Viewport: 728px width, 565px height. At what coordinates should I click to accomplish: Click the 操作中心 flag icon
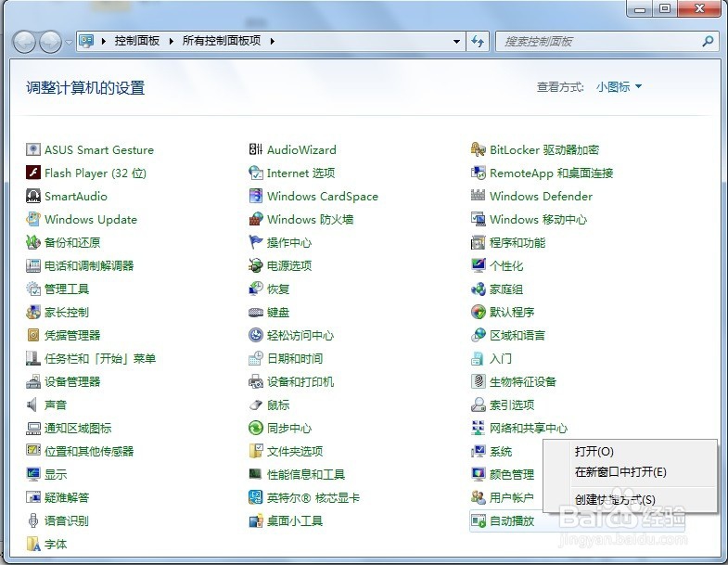click(x=256, y=242)
